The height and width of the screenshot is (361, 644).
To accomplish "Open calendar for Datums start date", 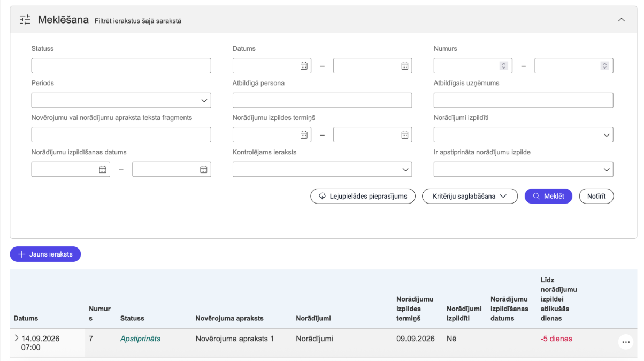I will coord(304,66).
